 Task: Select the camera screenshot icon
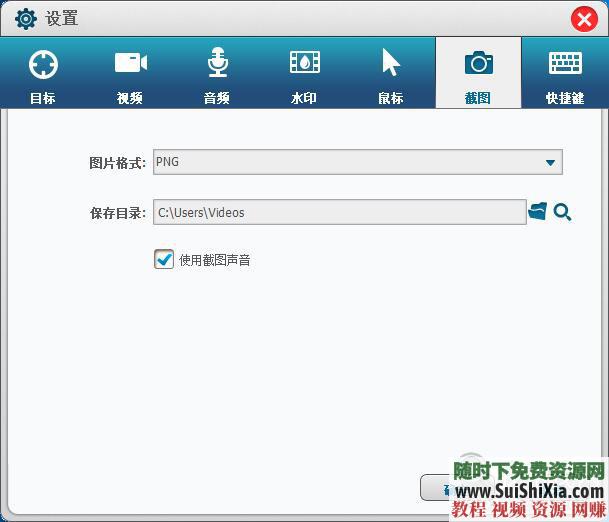coord(478,63)
